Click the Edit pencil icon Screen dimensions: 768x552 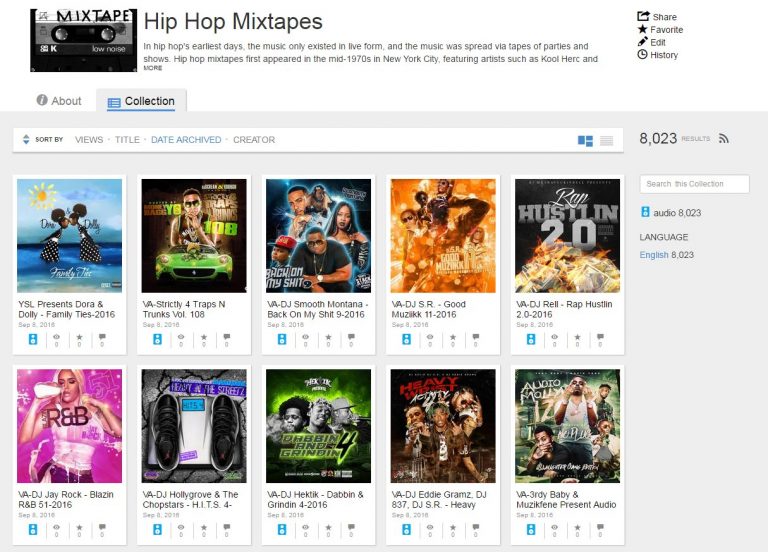[642, 42]
